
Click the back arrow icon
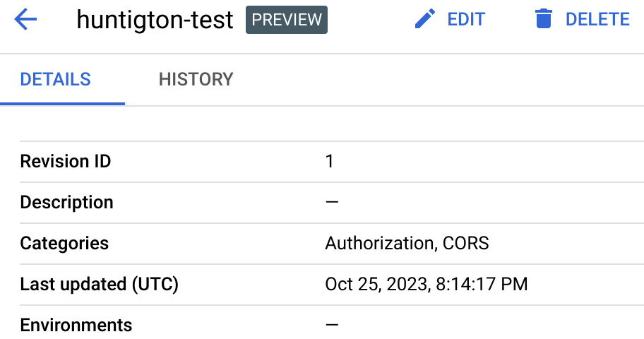(25, 20)
